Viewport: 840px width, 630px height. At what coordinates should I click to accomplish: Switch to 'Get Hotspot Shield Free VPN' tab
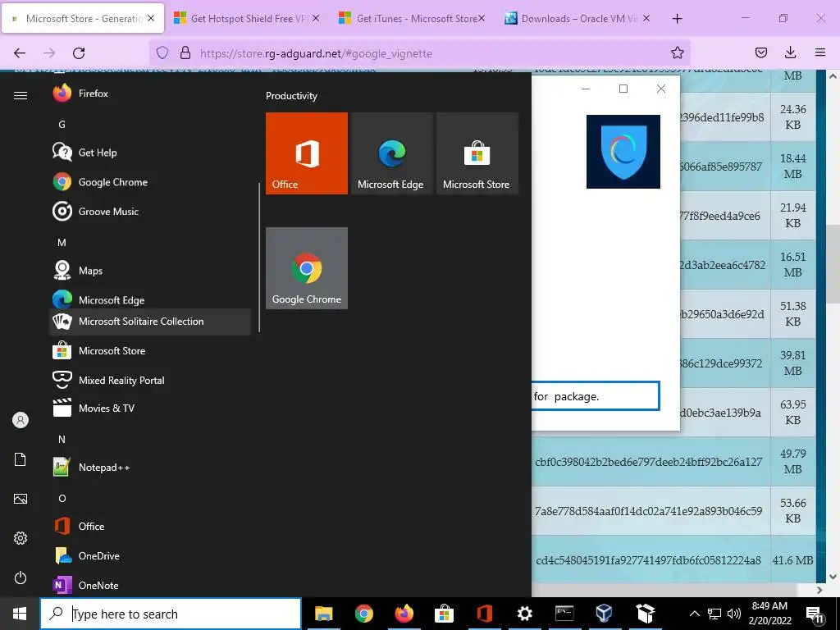click(247, 18)
